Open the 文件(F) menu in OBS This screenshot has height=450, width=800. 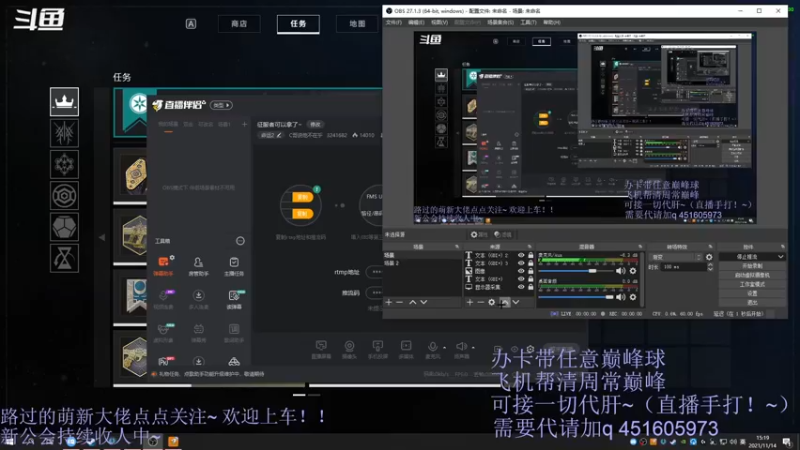click(393, 22)
